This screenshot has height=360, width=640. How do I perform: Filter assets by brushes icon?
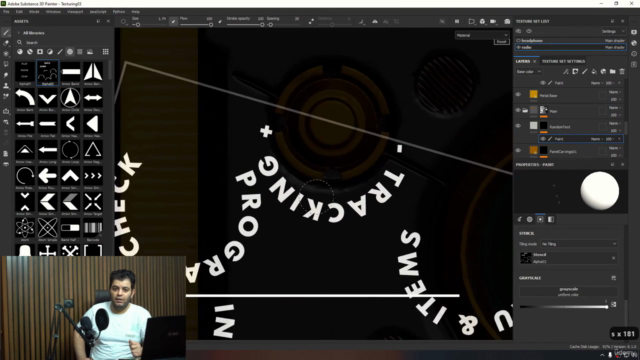[60, 52]
